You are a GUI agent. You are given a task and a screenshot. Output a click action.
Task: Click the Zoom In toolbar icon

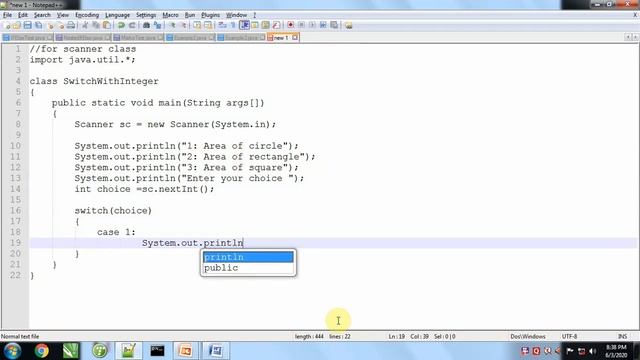(173, 25)
